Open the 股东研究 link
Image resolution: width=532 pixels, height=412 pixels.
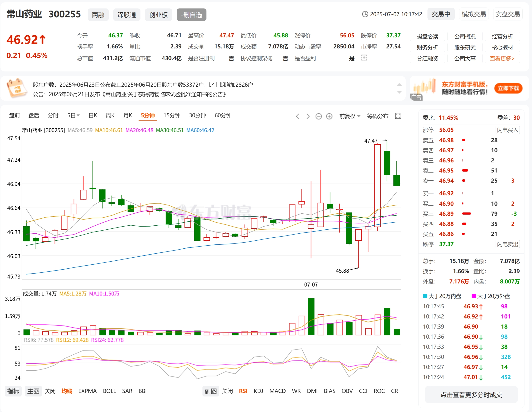(465, 47)
